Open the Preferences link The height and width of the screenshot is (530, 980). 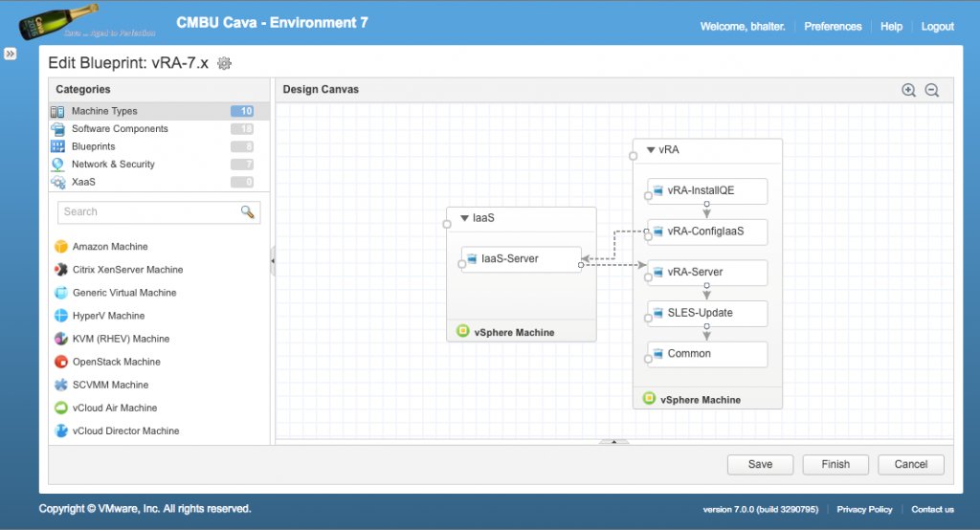(x=833, y=26)
